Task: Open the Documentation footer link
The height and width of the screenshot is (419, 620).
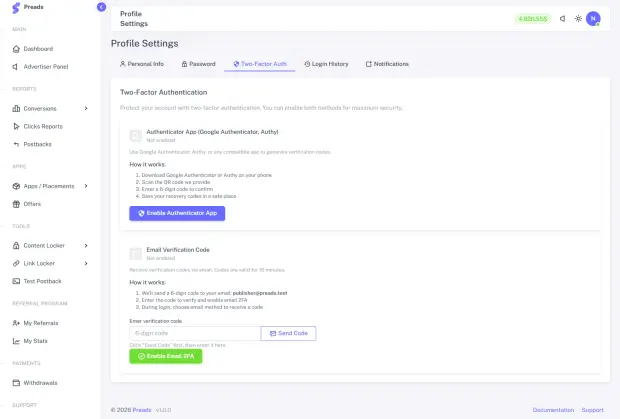Action: click(x=553, y=410)
